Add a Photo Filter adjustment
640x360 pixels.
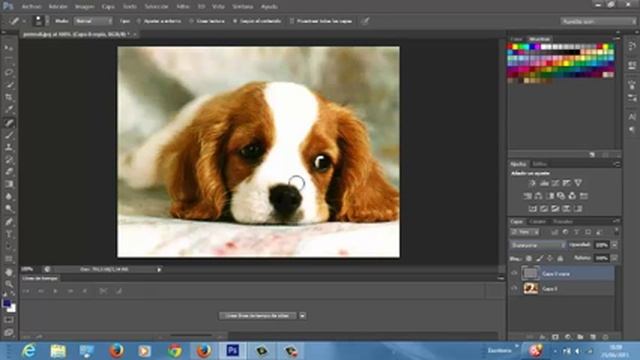tap(561, 196)
